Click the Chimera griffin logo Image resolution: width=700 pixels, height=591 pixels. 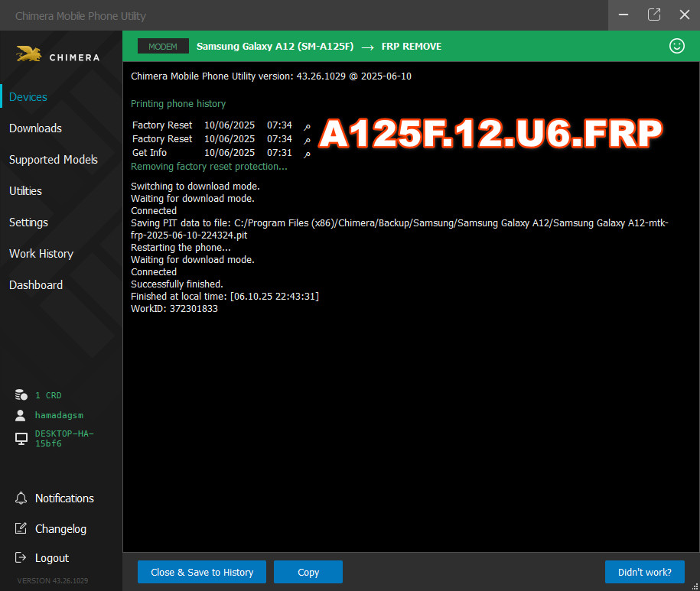pyautogui.click(x=29, y=54)
